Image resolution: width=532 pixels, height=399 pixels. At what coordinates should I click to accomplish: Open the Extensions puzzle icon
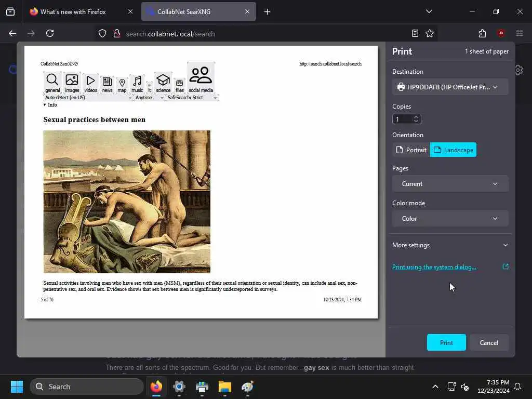[482, 33]
